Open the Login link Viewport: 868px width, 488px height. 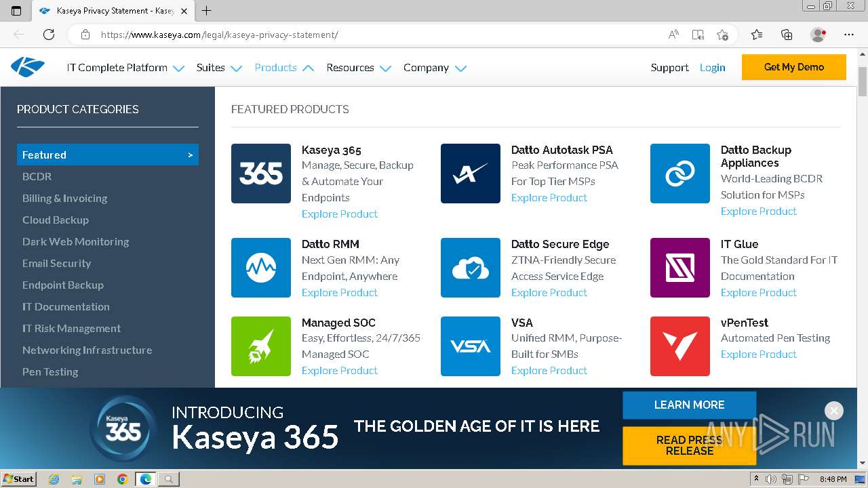coord(712,68)
